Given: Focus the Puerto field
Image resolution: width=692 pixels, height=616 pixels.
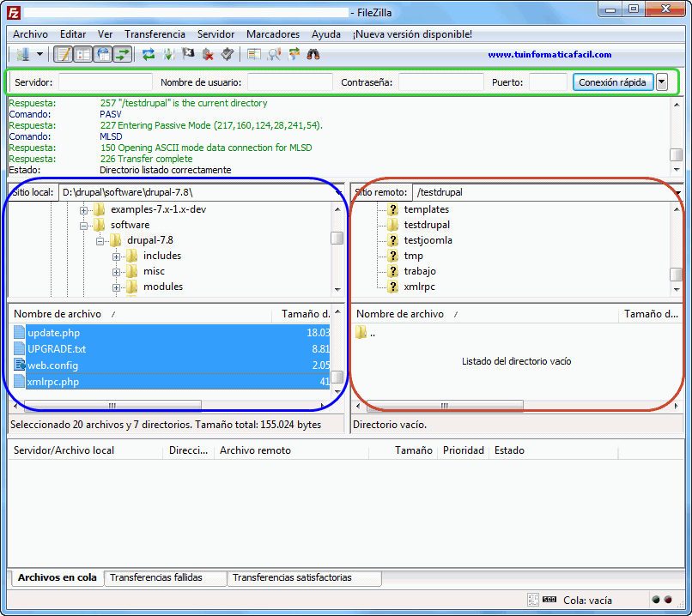Looking at the screenshot, I should (x=548, y=82).
